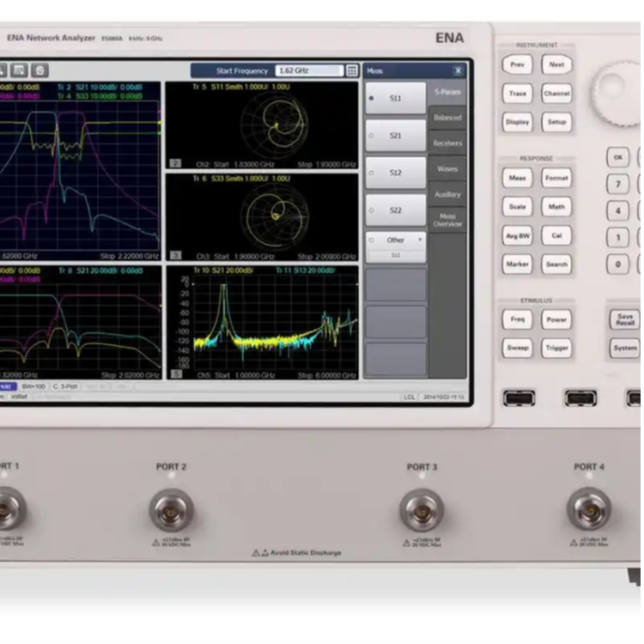This screenshot has width=644, height=644.
Task: Push the 4 key on the keypad
Action: click(x=617, y=210)
